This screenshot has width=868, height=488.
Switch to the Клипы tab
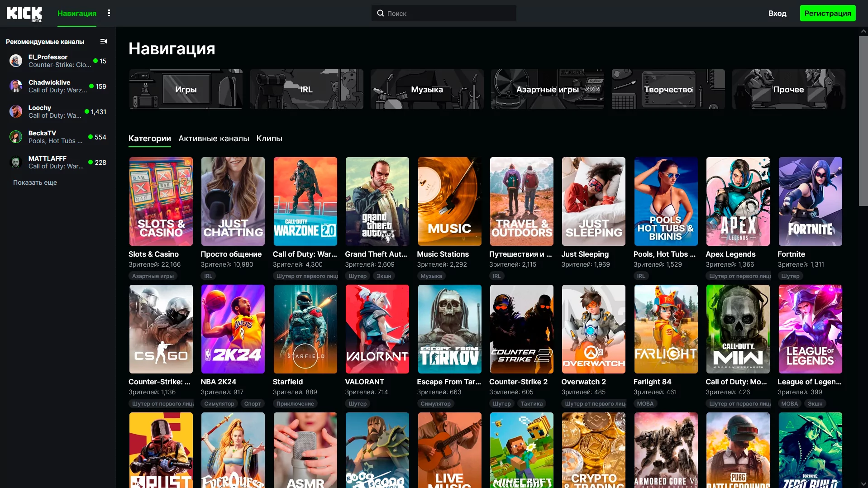tap(269, 139)
